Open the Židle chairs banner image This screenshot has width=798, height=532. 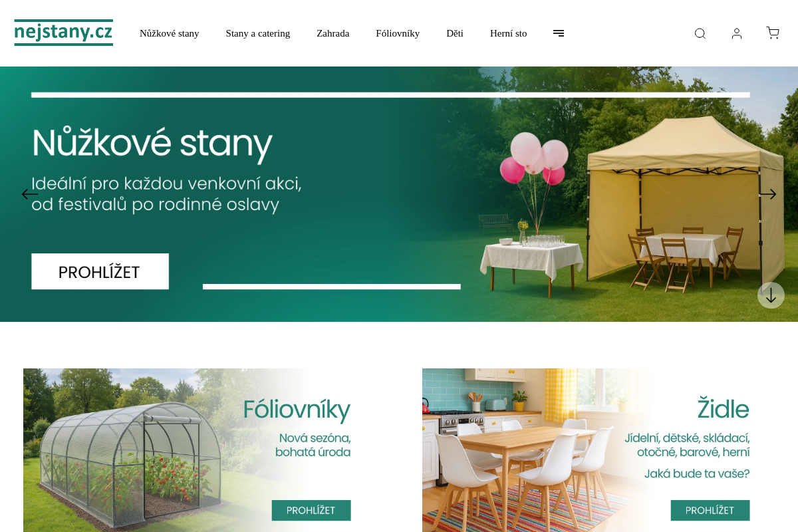tap(598, 450)
